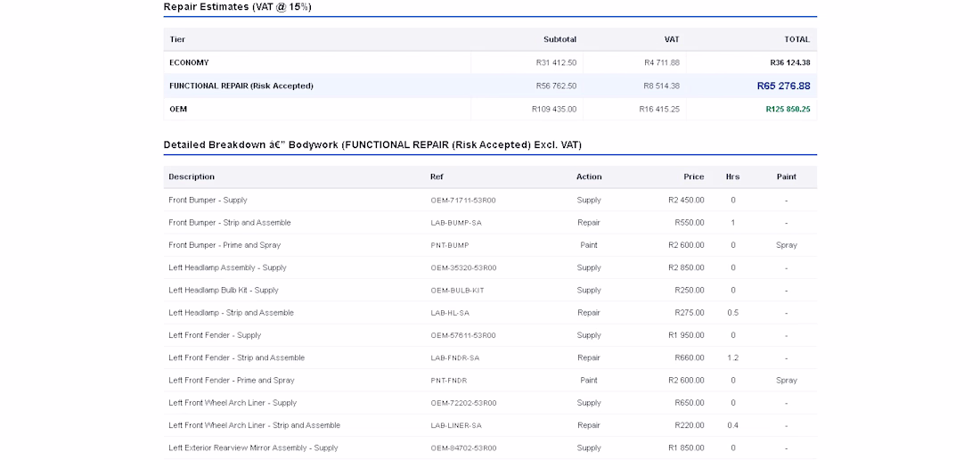The height and width of the screenshot is (460, 980).
Task: Click the Repair Estimates (VAT @ 15%) heading
Action: 238,7
